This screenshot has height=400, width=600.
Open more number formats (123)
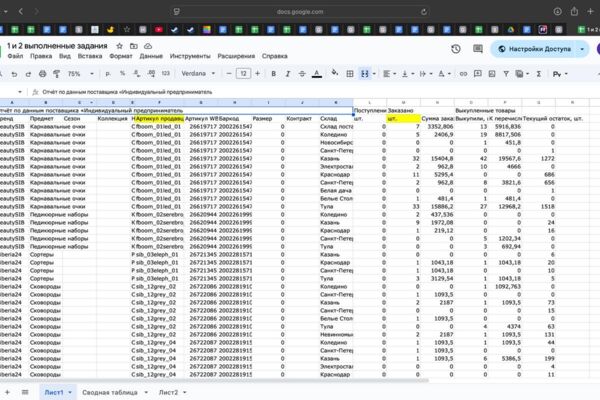point(166,73)
